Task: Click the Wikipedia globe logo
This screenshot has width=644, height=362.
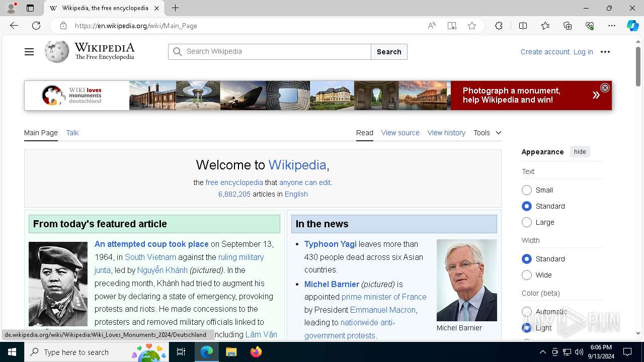Action: tap(56, 51)
